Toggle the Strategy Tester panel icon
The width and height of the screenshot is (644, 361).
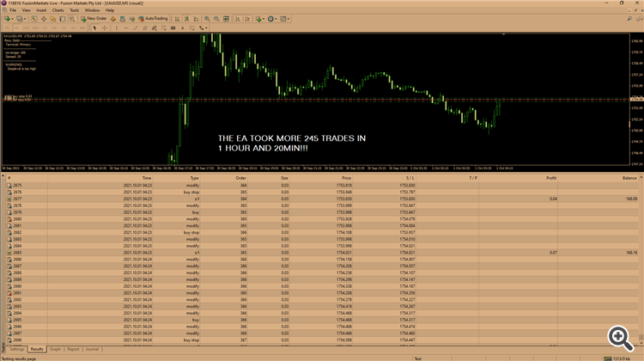(72, 19)
